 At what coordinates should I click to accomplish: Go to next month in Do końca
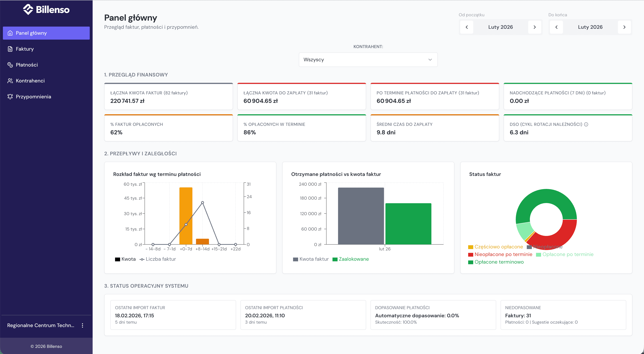click(624, 27)
